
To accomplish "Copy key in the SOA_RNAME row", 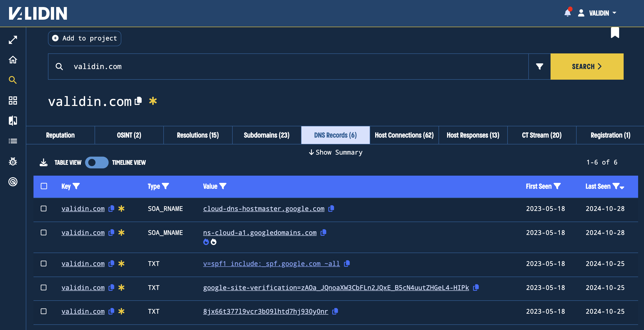I will click(x=111, y=208).
